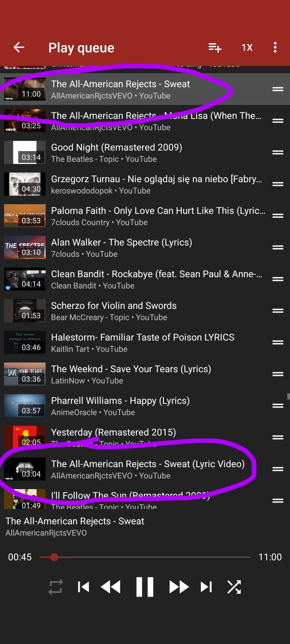This screenshot has height=644, width=290.
Task: Rewind the current song
Action: [x=111, y=587]
